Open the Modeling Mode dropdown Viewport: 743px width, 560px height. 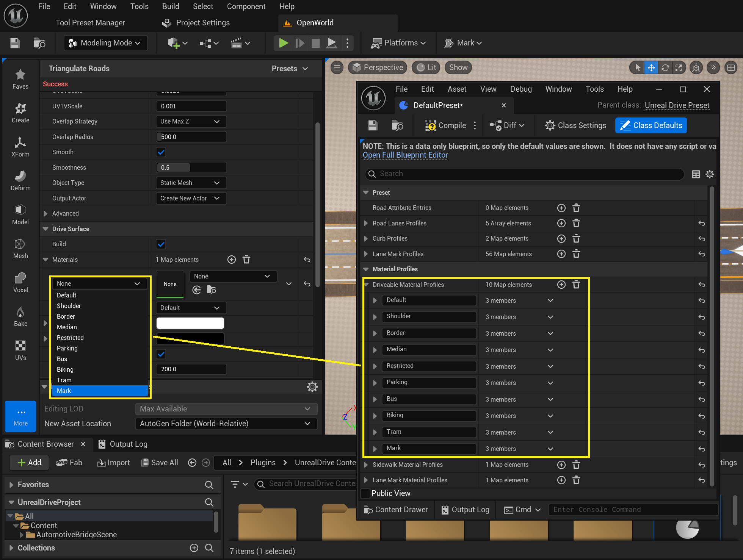point(105,43)
